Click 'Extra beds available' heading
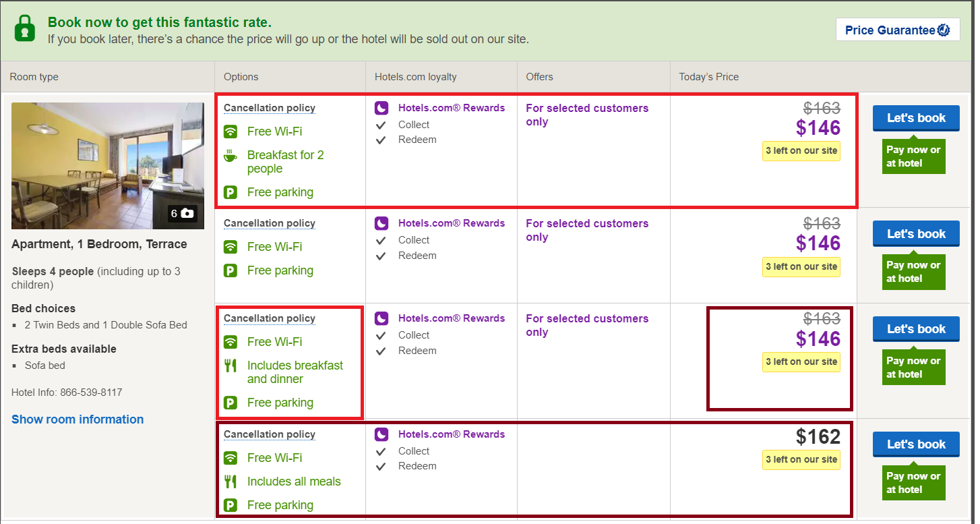The height and width of the screenshot is (524, 980). pyautogui.click(x=64, y=349)
